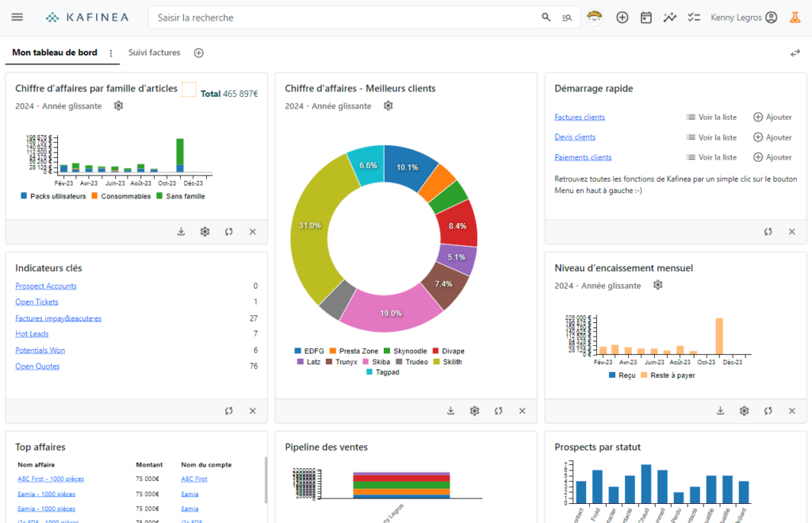Screen dimensions: 812x523
Task: Download the Meilleurs clients chart
Action: coord(450,410)
